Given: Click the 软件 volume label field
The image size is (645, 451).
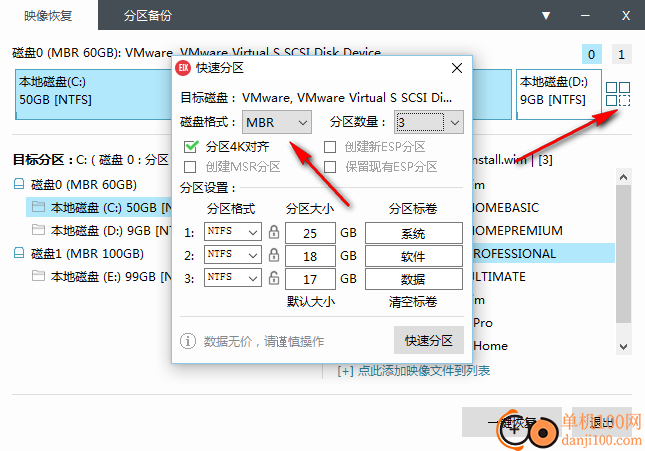Looking at the screenshot, I should pos(414,256).
